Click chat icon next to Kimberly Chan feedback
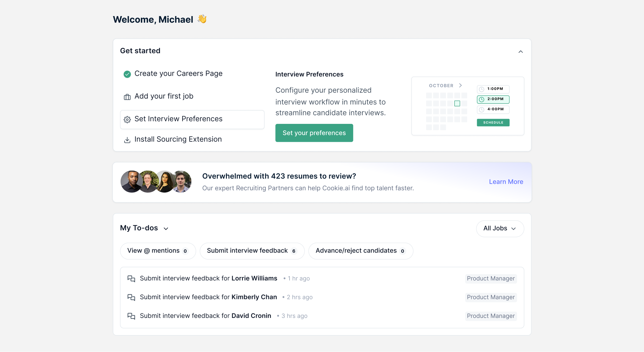The image size is (644, 352). [131, 297]
